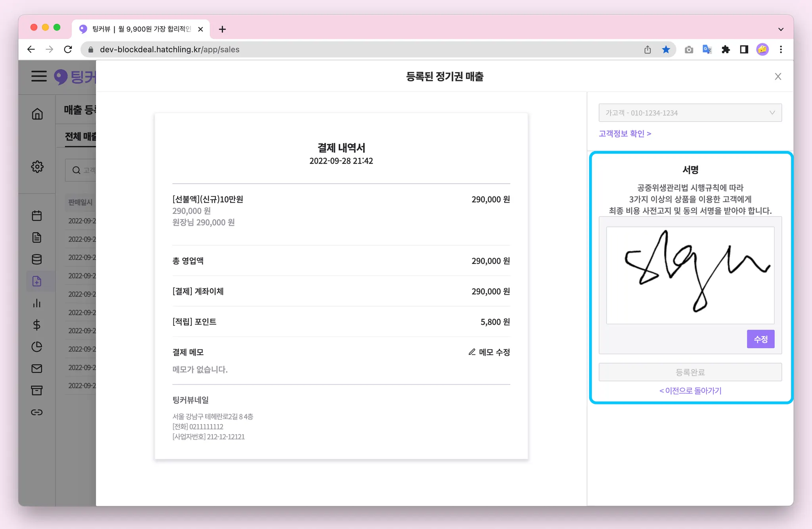Expand the browser tab list chevron
This screenshot has height=529, width=812.
click(x=781, y=29)
